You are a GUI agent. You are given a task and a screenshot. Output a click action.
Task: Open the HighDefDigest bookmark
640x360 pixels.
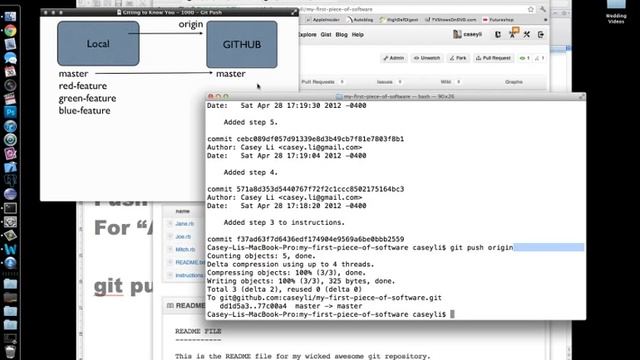(399, 20)
